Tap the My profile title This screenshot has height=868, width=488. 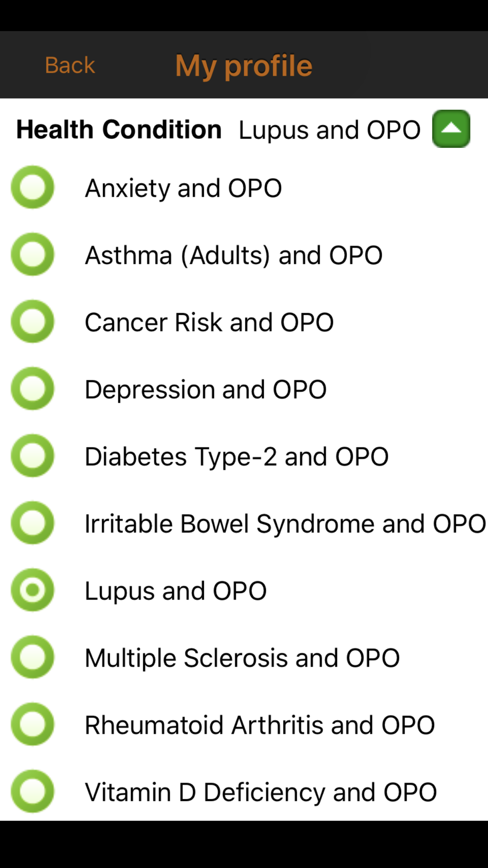point(244,66)
